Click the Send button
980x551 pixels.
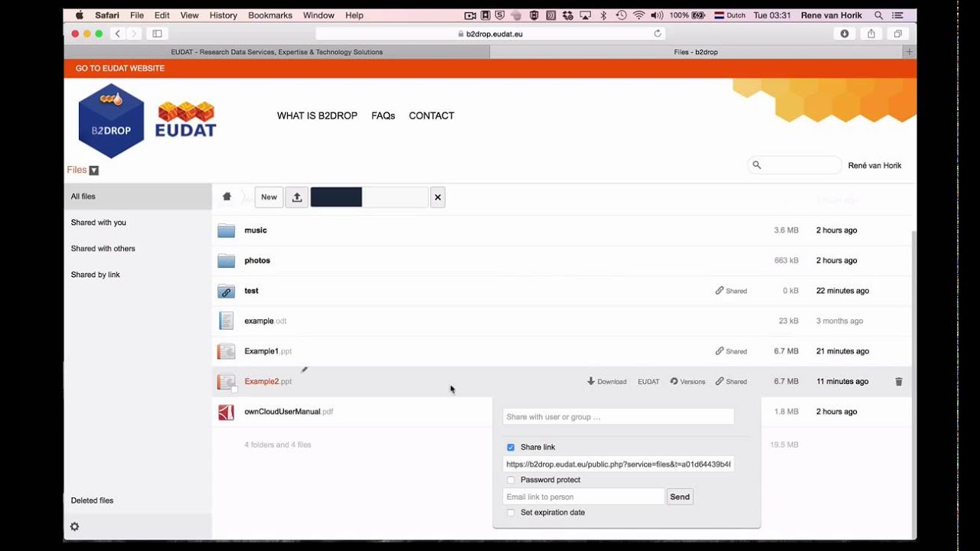680,497
